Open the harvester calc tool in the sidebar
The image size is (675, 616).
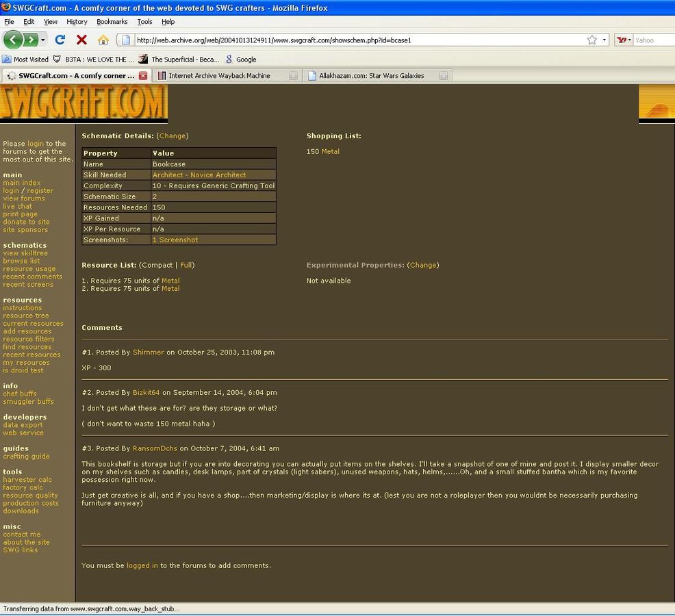[27, 480]
